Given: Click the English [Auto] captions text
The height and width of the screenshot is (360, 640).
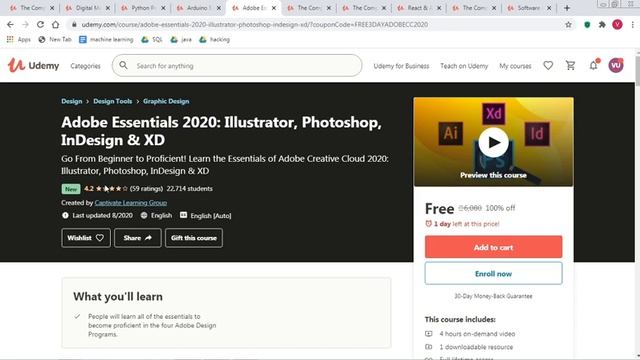Looking at the screenshot, I should click(211, 216).
